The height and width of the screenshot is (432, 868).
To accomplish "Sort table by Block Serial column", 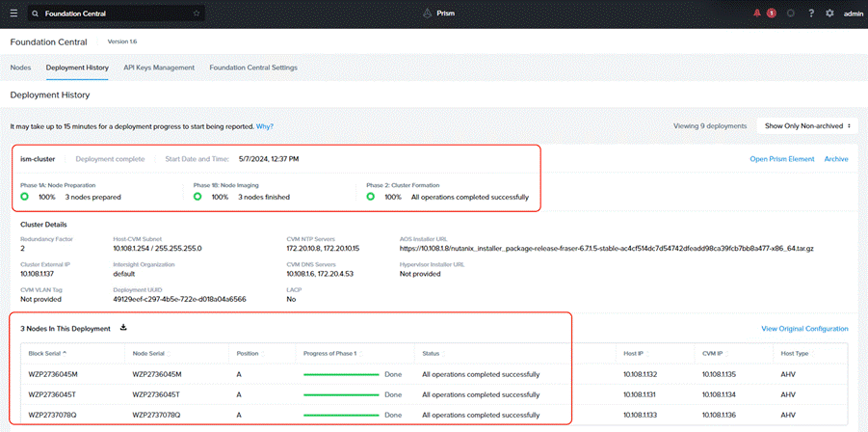I will point(47,353).
